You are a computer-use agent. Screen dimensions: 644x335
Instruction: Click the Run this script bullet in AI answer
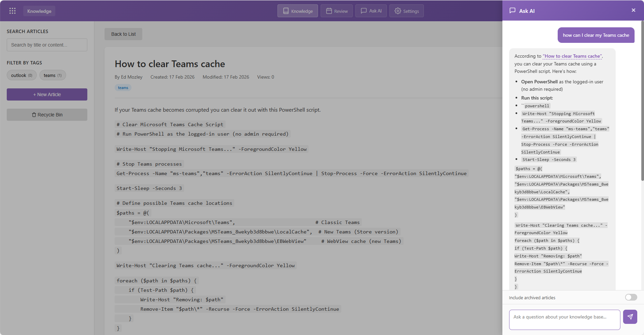tap(537, 98)
